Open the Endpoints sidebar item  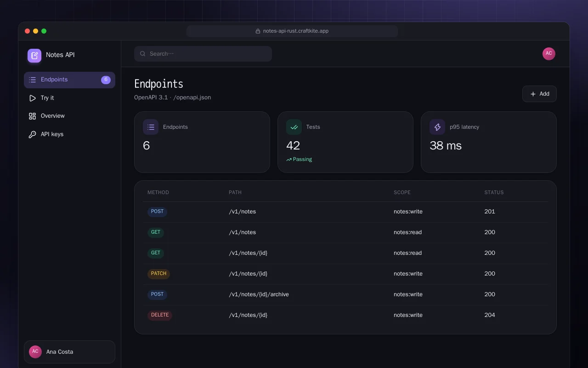tap(69, 80)
